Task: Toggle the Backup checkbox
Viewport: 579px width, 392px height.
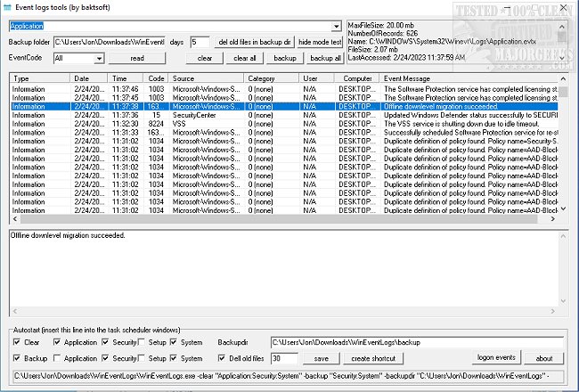Action: [x=17, y=358]
